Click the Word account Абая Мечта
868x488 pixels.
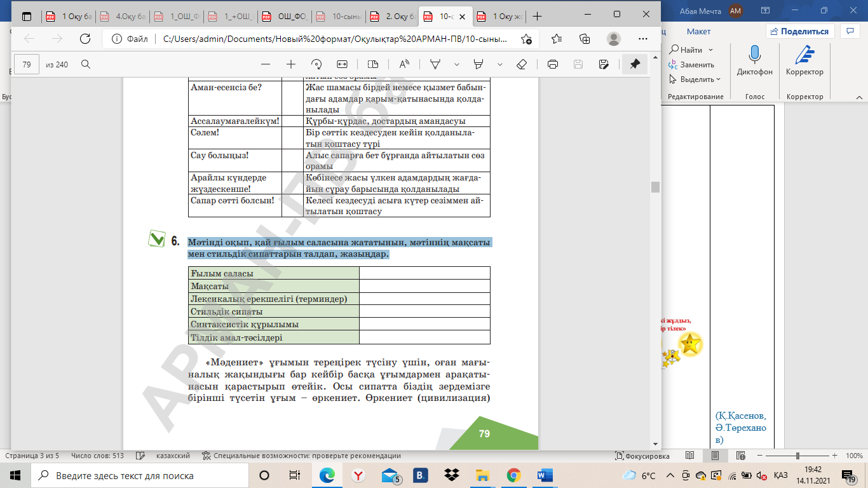tap(712, 11)
